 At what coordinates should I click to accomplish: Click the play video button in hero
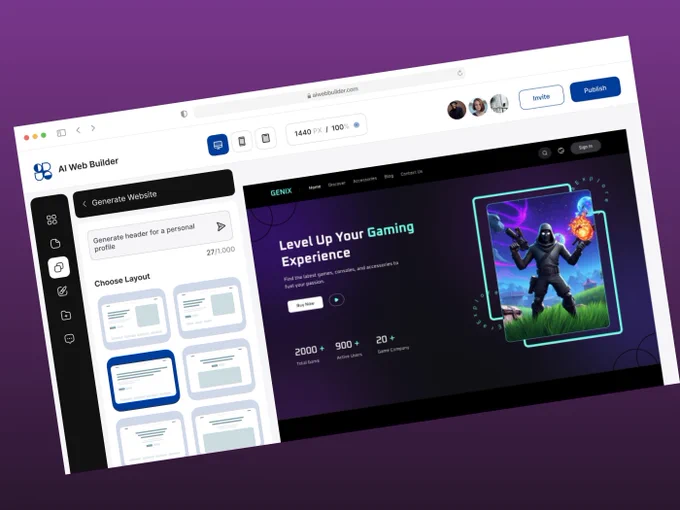(336, 300)
